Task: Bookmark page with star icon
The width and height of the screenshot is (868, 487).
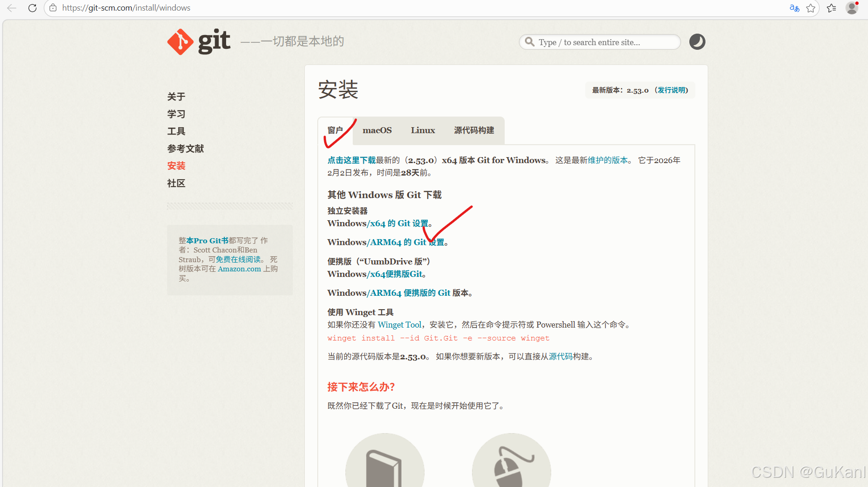Action: (811, 8)
